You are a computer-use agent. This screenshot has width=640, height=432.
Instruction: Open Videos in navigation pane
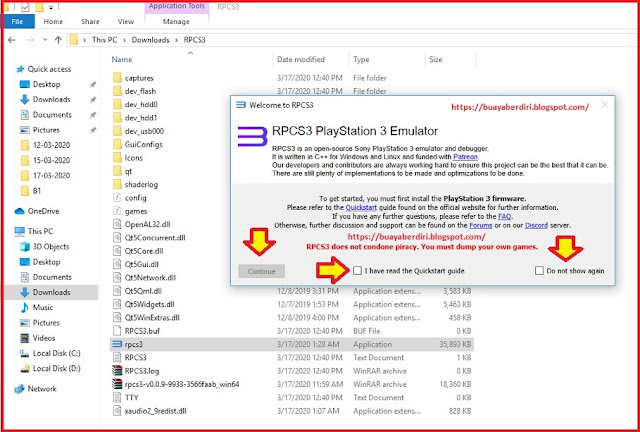[38, 338]
